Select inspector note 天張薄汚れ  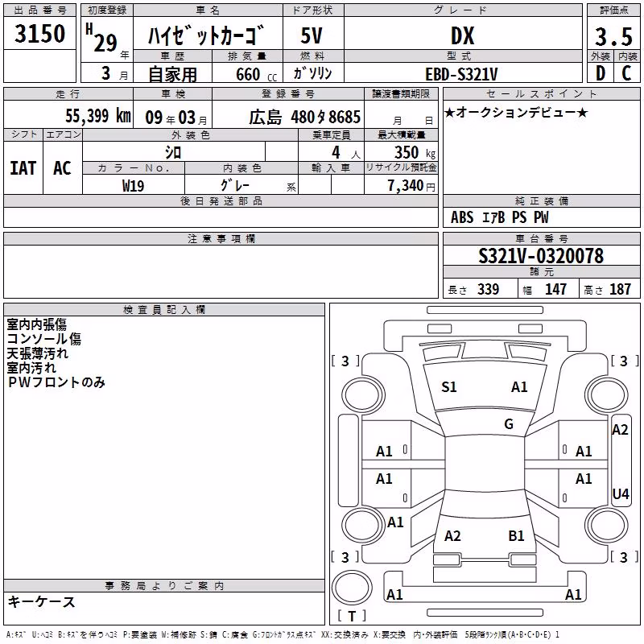[x=37, y=353]
